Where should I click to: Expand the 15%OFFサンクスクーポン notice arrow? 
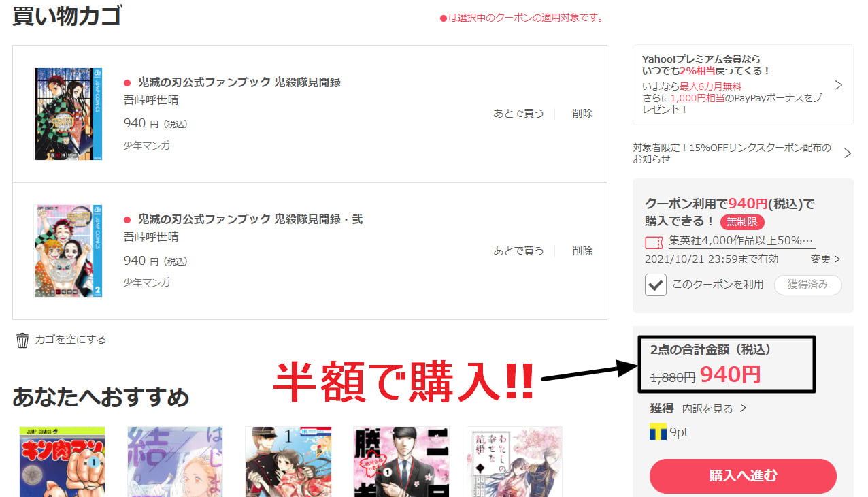click(x=848, y=153)
